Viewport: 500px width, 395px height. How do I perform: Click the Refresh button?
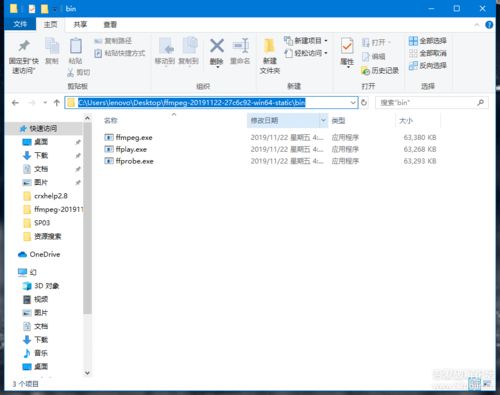[364, 102]
